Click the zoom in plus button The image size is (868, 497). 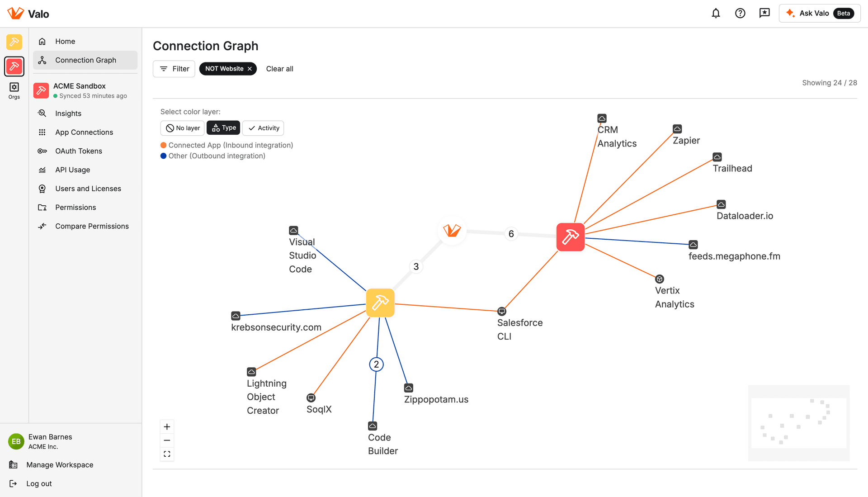click(x=167, y=427)
